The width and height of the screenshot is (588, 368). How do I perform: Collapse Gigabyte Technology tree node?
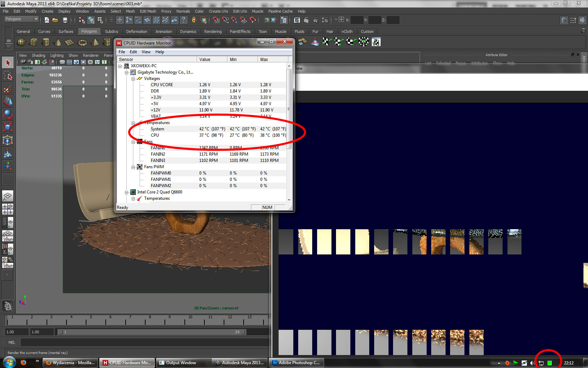pos(127,72)
